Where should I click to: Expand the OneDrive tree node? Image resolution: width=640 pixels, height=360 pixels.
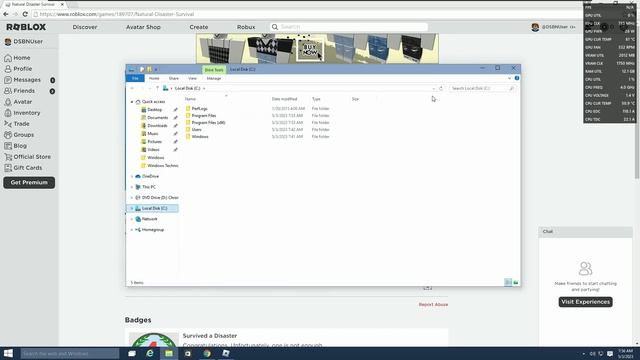[132, 176]
